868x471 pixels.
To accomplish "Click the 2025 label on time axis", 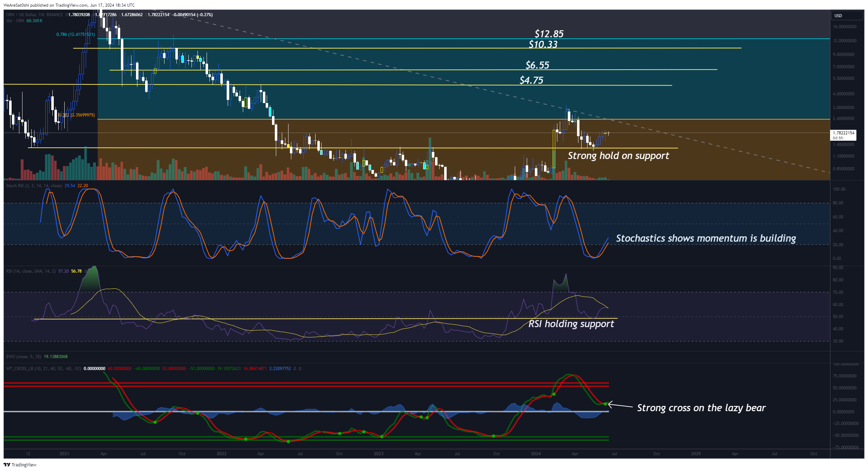I will (696, 454).
